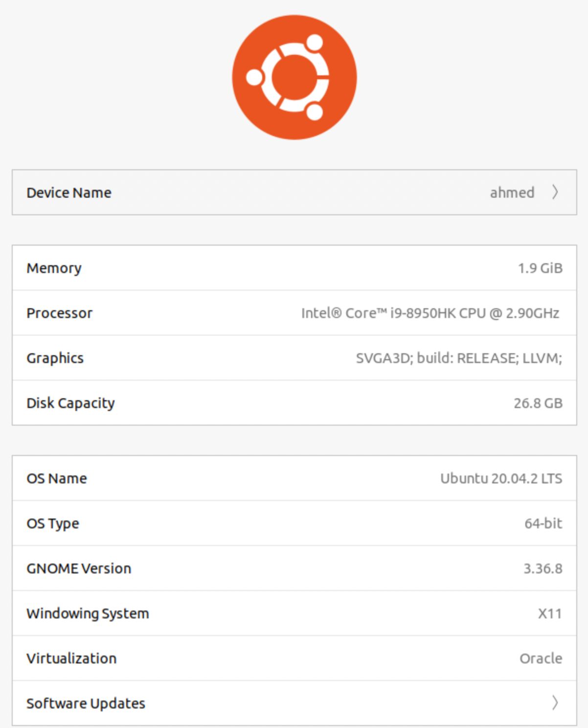Open the Device Name chevron arrow
Screen dimensions: 588x728
pos(555,192)
